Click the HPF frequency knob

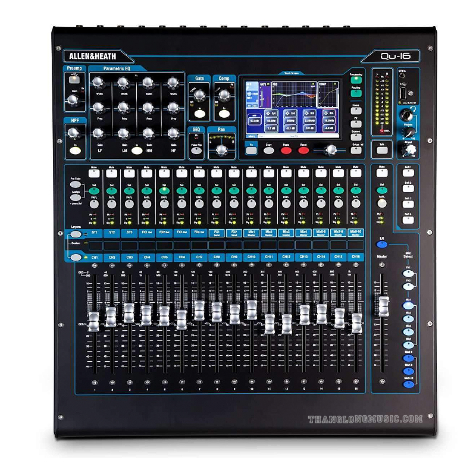[x=73, y=133]
